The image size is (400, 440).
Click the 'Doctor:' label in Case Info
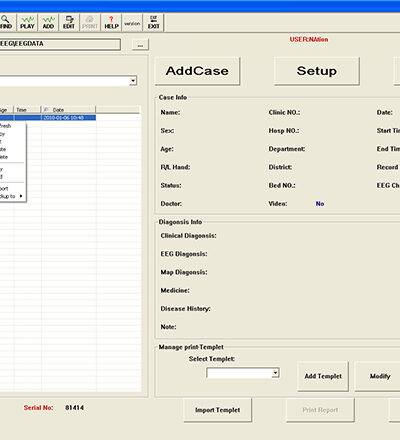tap(171, 204)
